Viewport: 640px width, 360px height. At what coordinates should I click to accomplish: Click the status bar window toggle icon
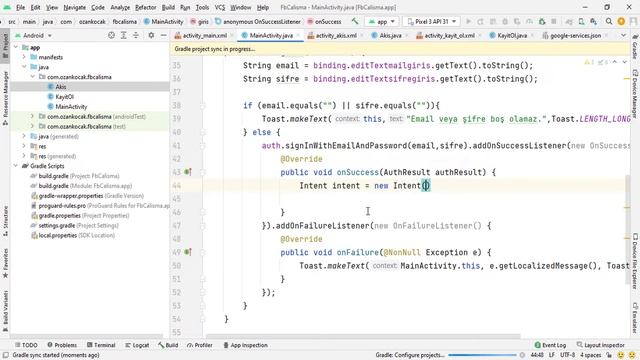point(5,355)
